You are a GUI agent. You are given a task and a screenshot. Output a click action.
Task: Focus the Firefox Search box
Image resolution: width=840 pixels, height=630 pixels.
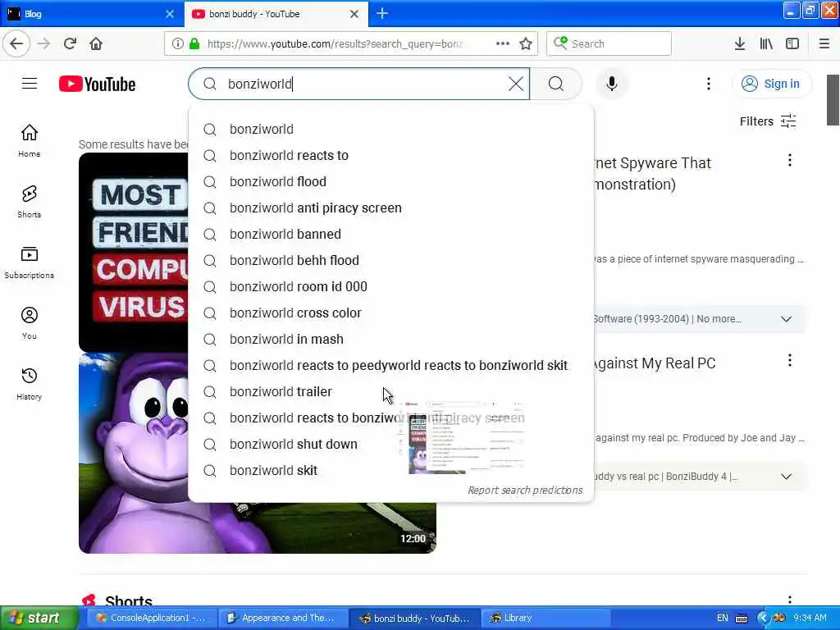click(609, 43)
